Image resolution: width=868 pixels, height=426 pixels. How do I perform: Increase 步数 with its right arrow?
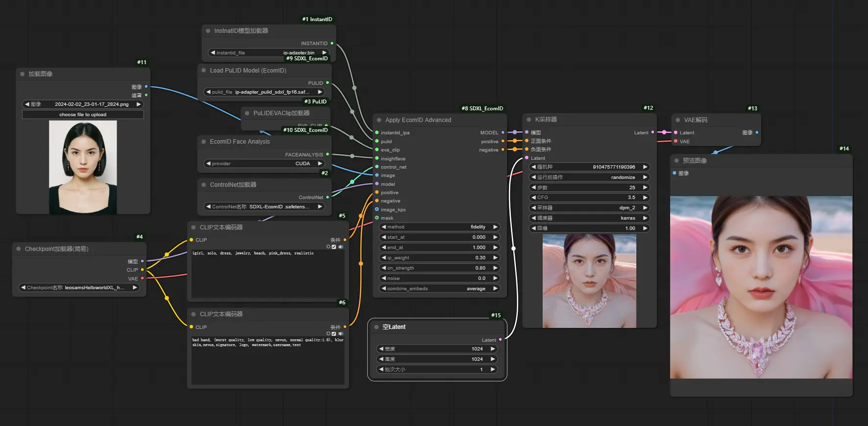point(645,188)
